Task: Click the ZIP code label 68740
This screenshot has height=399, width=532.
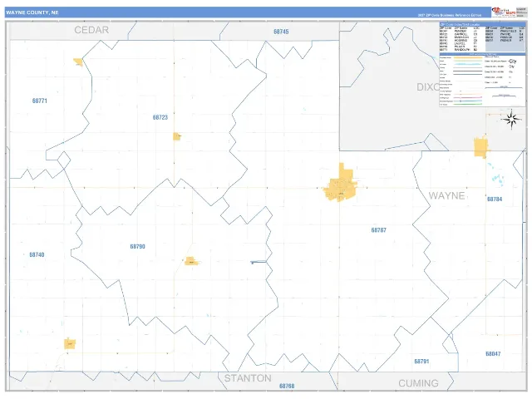Action: (37, 255)
